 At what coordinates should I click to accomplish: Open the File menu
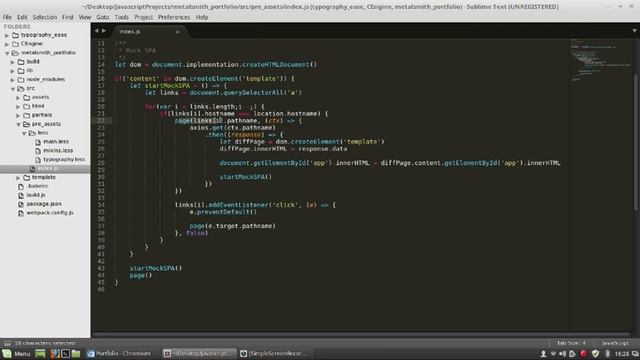[x=7, y=17]
